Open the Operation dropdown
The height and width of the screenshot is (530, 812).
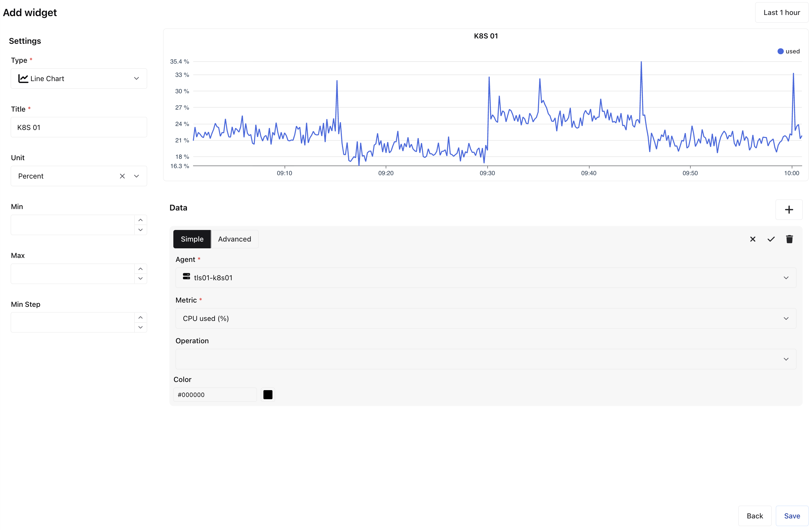pos(786,359)
